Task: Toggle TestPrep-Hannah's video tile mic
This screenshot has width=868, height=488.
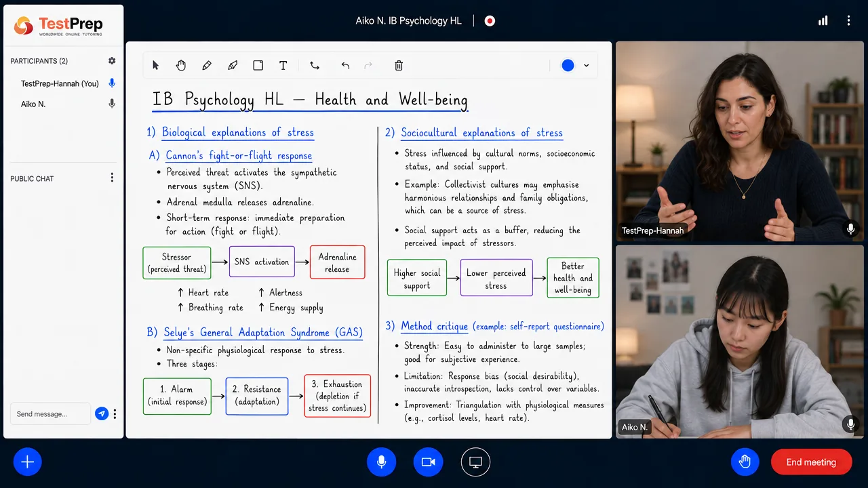Action: click(x=850, y=229)
